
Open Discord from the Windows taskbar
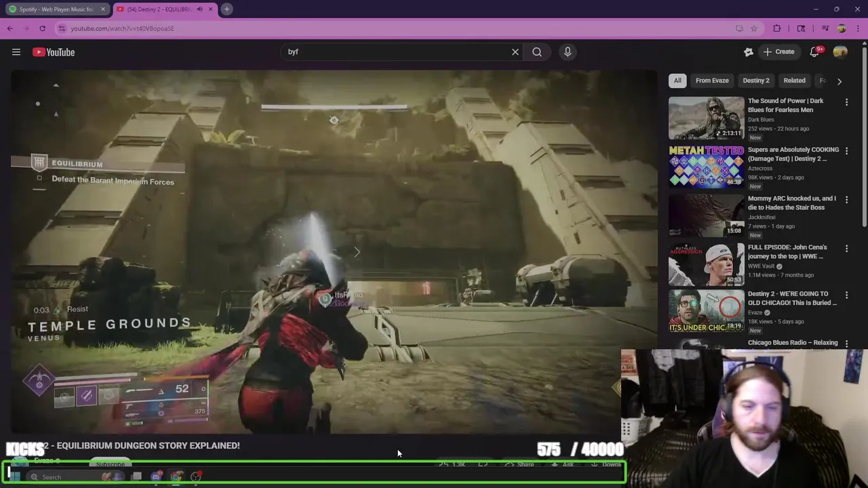pos(157,477)
